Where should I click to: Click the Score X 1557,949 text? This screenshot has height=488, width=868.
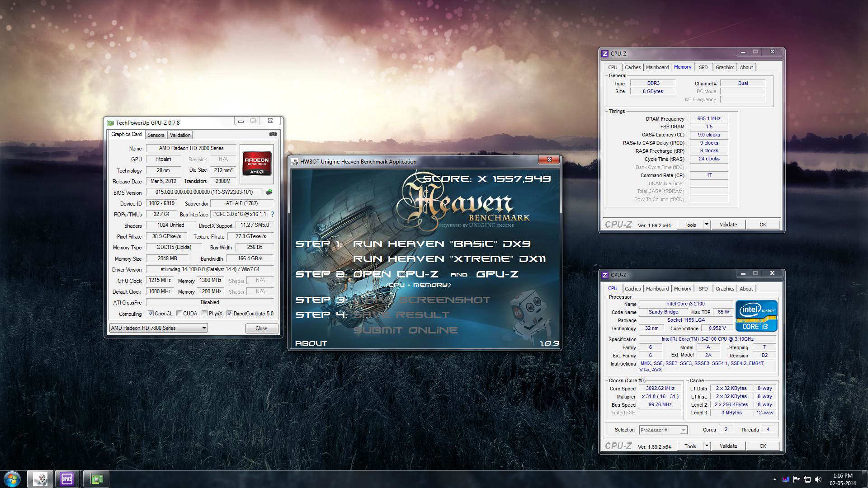click(x=487, y=179)
